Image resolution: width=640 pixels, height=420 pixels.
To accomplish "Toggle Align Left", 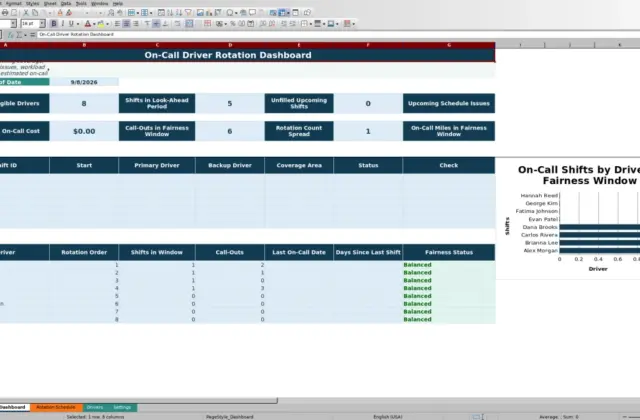I will tap(117, 24).
